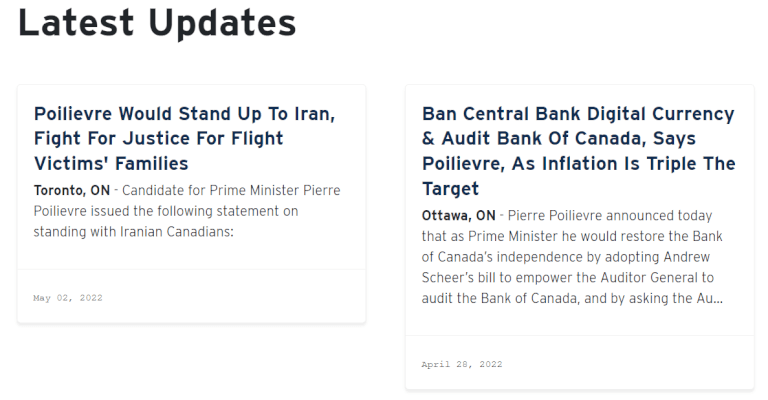768x400 pixels.
Task: Click the & Audit Bank Of Canada, Says line
Action: 558,139
